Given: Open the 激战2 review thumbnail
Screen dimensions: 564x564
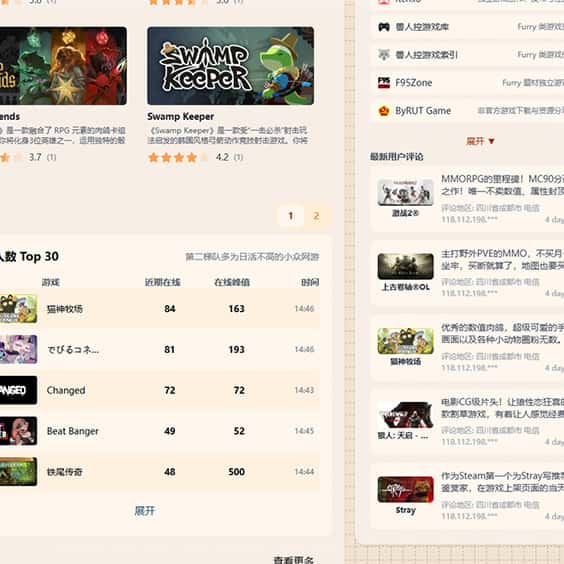Looking at the screenshot, I should tap(405, 192).
